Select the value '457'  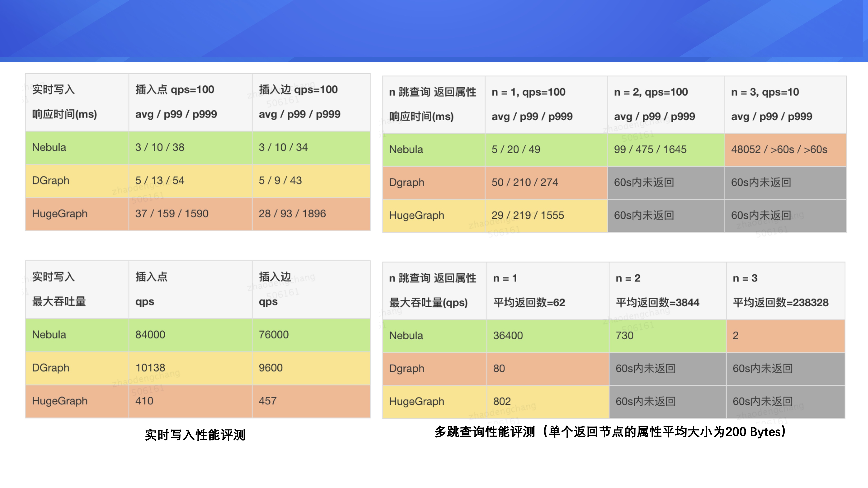[268, 401]
